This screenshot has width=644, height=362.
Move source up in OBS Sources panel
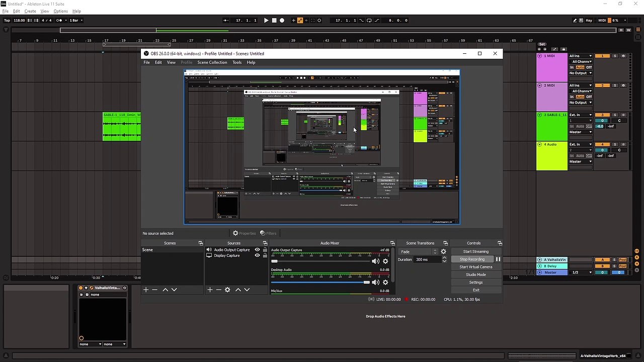(x=238, y=290)
